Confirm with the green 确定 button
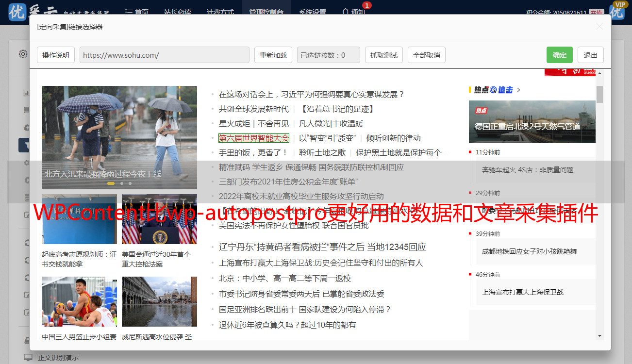 click(x=559, y=55)
